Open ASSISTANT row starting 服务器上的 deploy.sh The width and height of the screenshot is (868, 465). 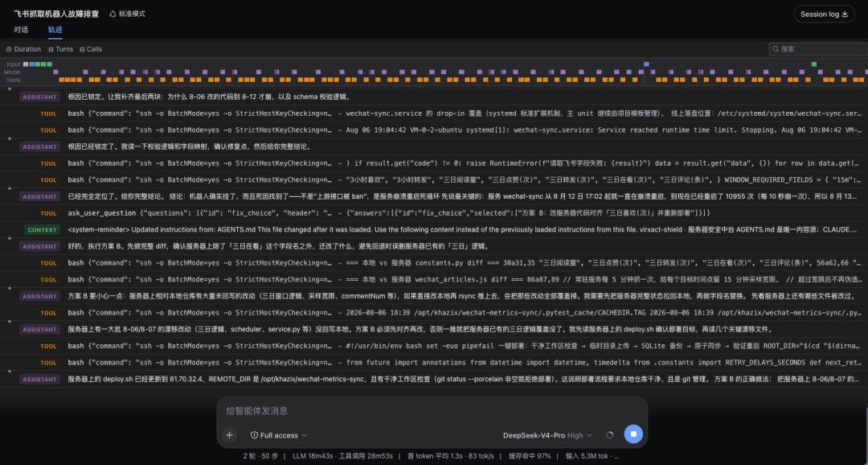coord(434,379)
